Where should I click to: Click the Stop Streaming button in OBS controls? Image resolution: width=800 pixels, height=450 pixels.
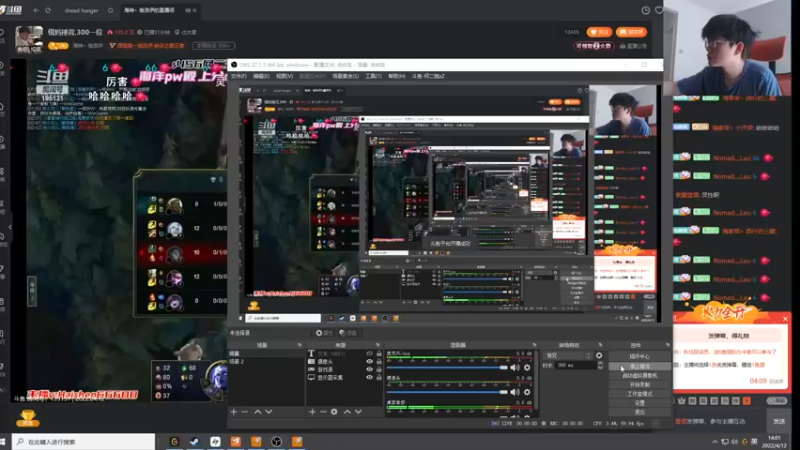click(x=639, y=366)
